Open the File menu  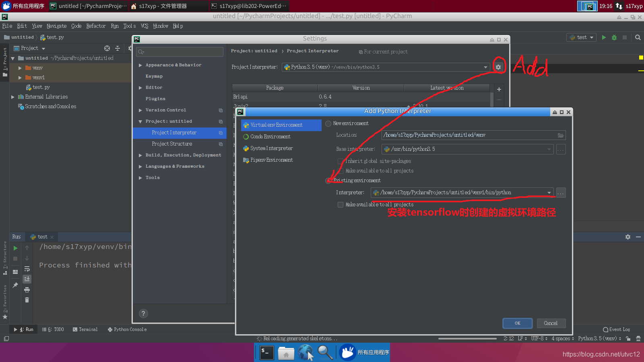[7, 26]
